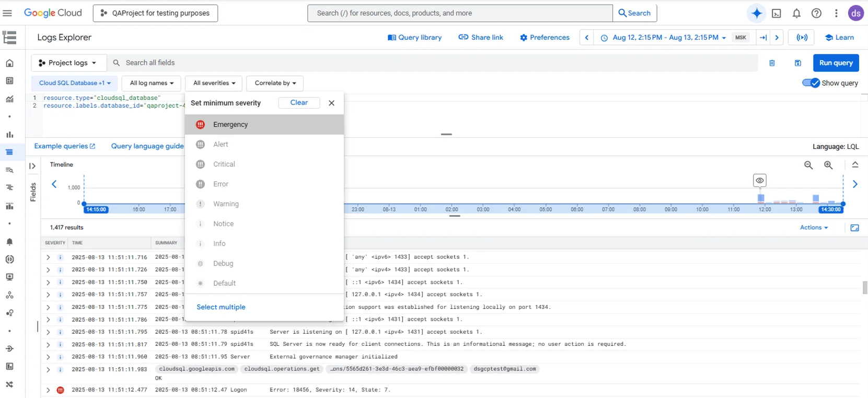Image resolution: width=868 pixels, height=398 pixels.
Task: Click the Run query button
Action: 836,63
